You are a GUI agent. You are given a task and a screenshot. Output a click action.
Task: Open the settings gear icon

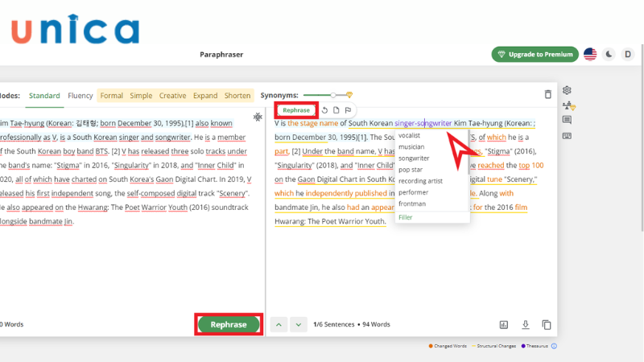pyautogui.click(x=568, y=90)
